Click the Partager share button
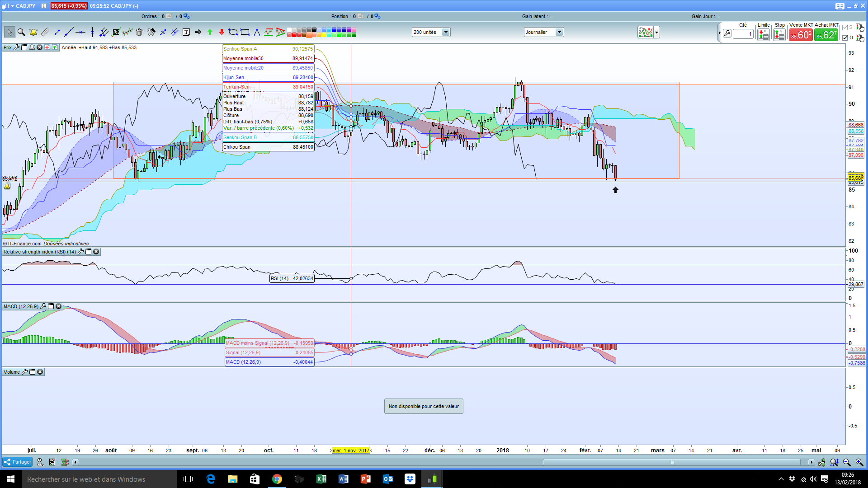The width and height of the screenshot is (868, 488). click(x=18, y=462)
